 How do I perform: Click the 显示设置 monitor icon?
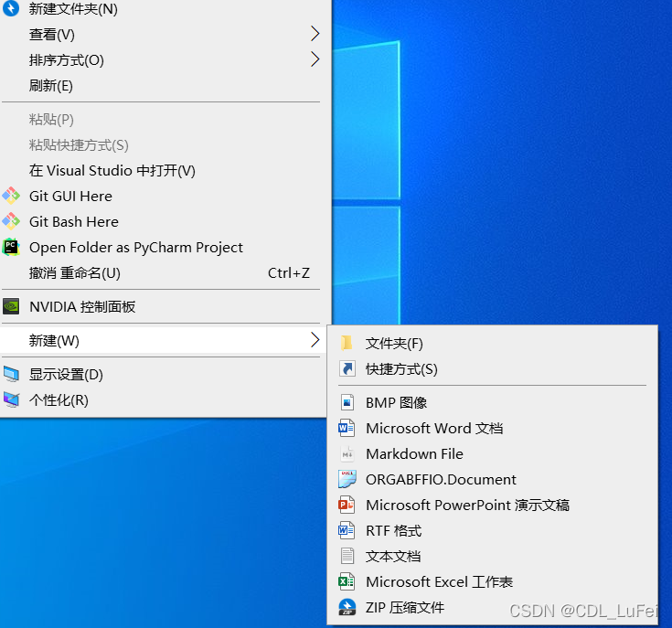[x=11, y=375]
